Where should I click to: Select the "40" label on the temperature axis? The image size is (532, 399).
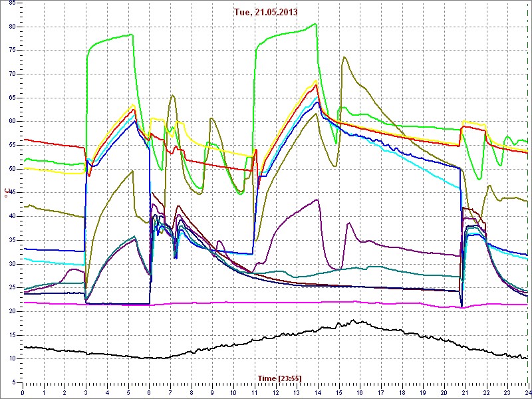point(11,217)
